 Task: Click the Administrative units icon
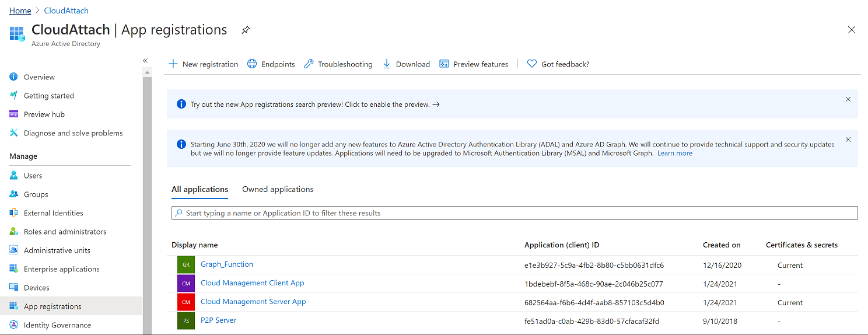click(x=14, y=250)
